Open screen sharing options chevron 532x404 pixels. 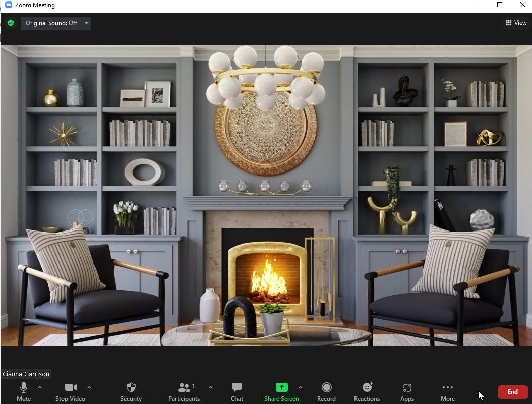[x=301, y=388]
